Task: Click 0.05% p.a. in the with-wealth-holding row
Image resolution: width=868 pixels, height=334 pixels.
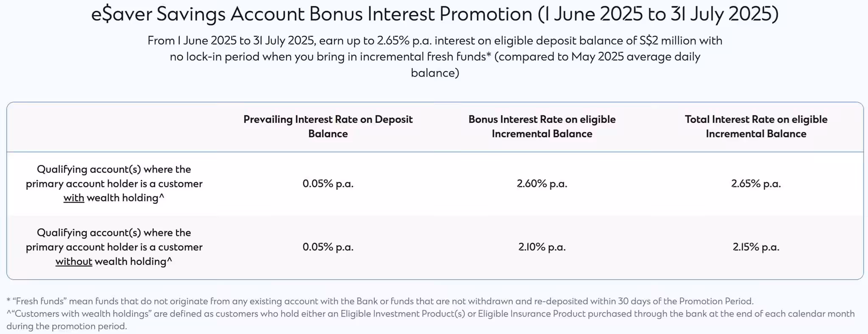Action: [328, 184]
